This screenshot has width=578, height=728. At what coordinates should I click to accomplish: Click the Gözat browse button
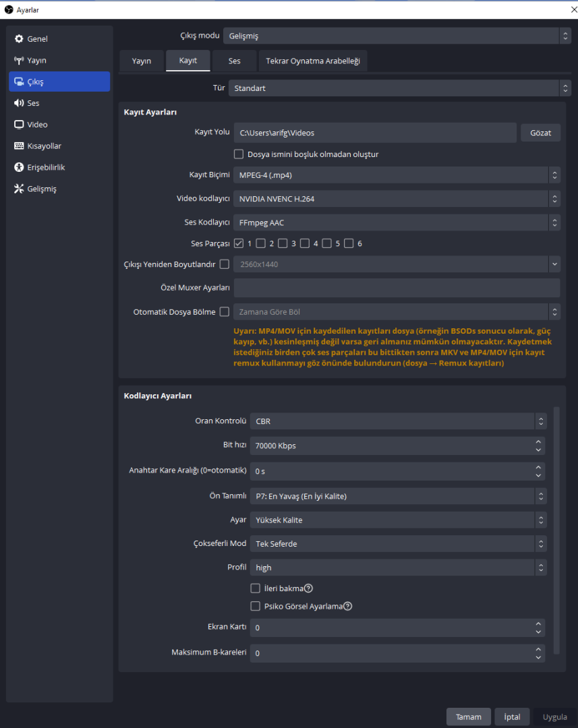click(x=540, y=133)
